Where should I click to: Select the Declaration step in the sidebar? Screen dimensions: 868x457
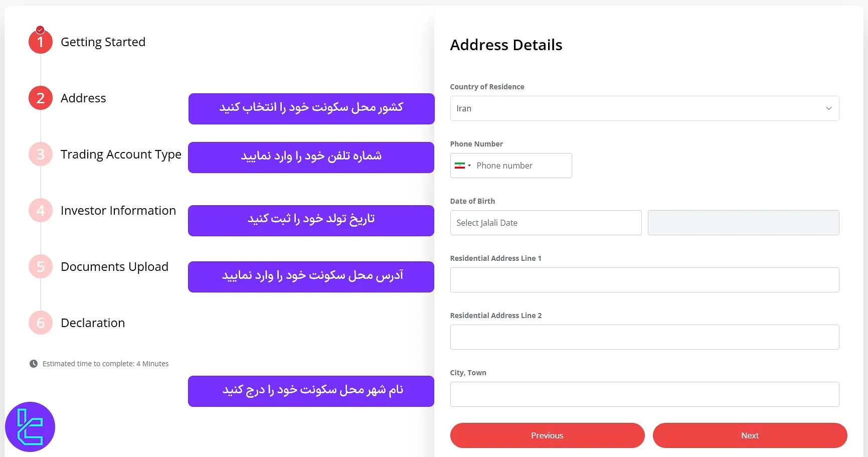tap(92, 323)
